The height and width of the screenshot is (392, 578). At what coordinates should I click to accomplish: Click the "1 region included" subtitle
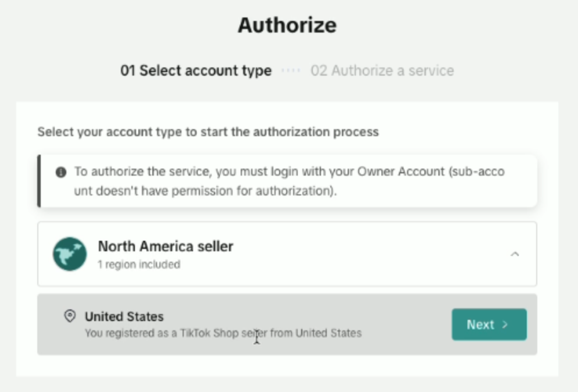[x=139, y=265]
